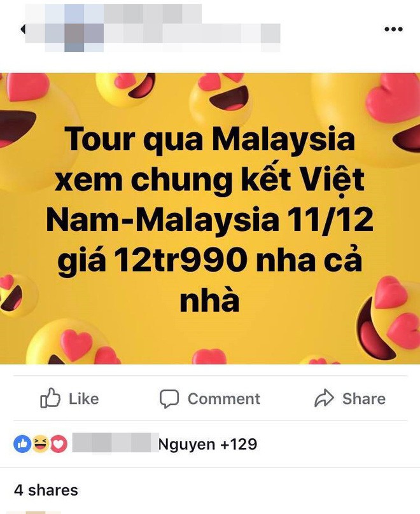Select the laughing Haha reaction badge
420x514 pixels.
pos(40,444)
